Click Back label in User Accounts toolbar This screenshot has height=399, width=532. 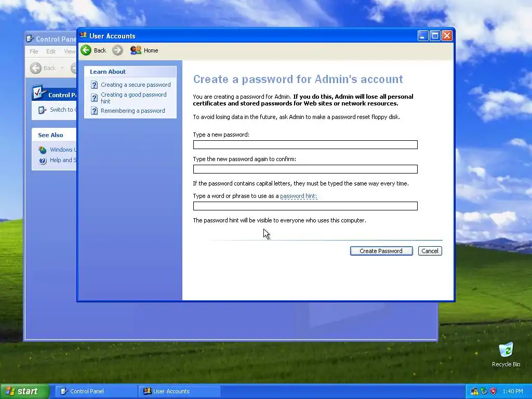pos(100,50)
